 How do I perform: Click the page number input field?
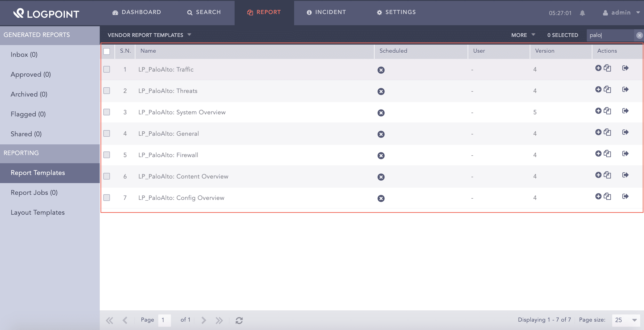[164, 320]
